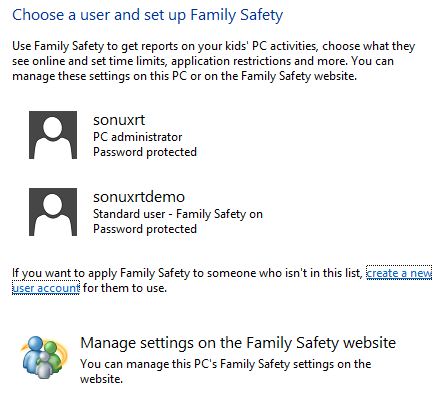Image resolution: width=437 pixels, height=399 pixels.
Task: Click the green figure in Family Safety icon
Action: pos(53,355)
